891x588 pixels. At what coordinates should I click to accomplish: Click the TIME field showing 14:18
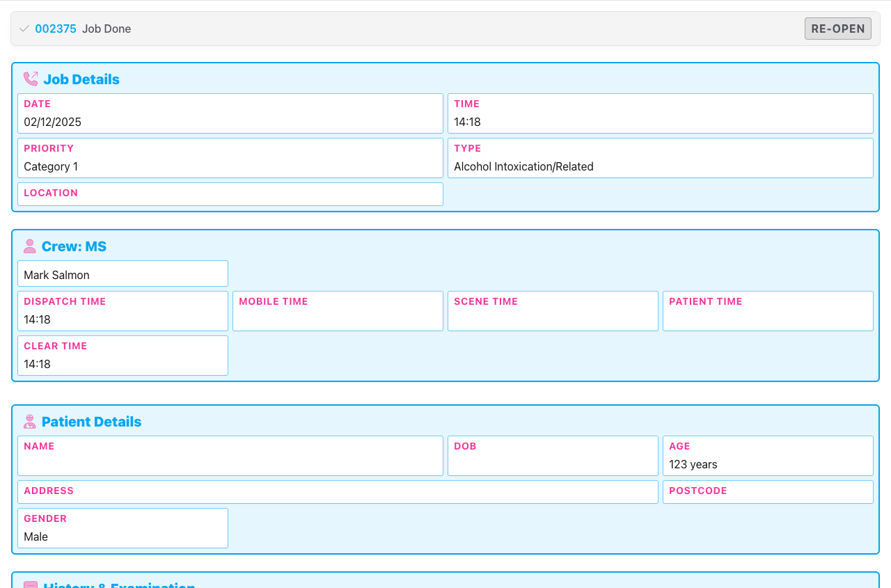click(x=660, y=122)
